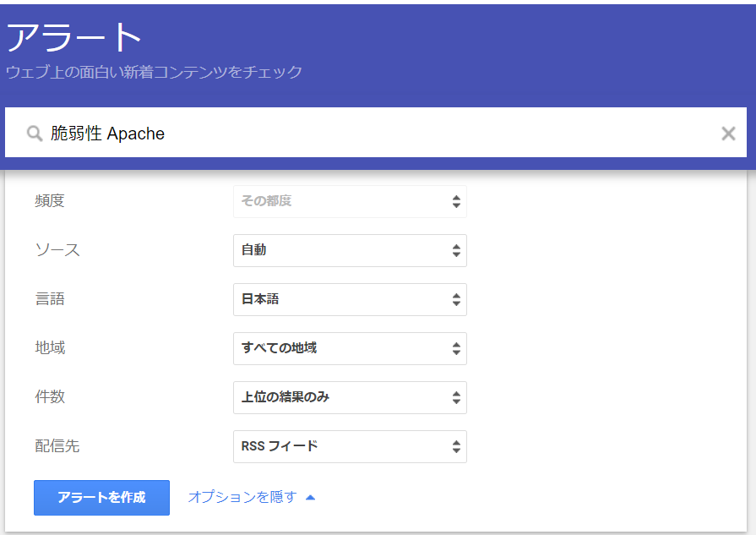The width and height of the screenshot is (756, 535).
Task: Click the 地域 label
Action: (50, 348)
